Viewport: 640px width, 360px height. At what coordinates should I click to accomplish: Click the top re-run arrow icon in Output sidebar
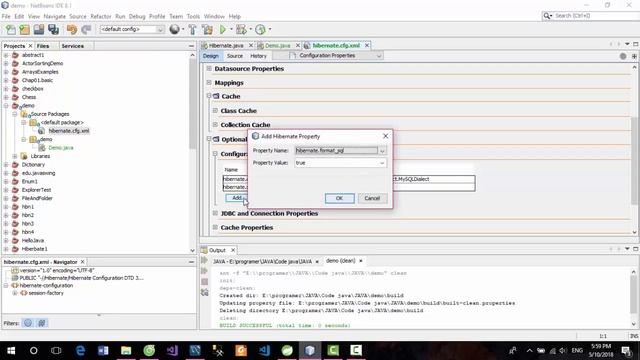coord(204,261)
